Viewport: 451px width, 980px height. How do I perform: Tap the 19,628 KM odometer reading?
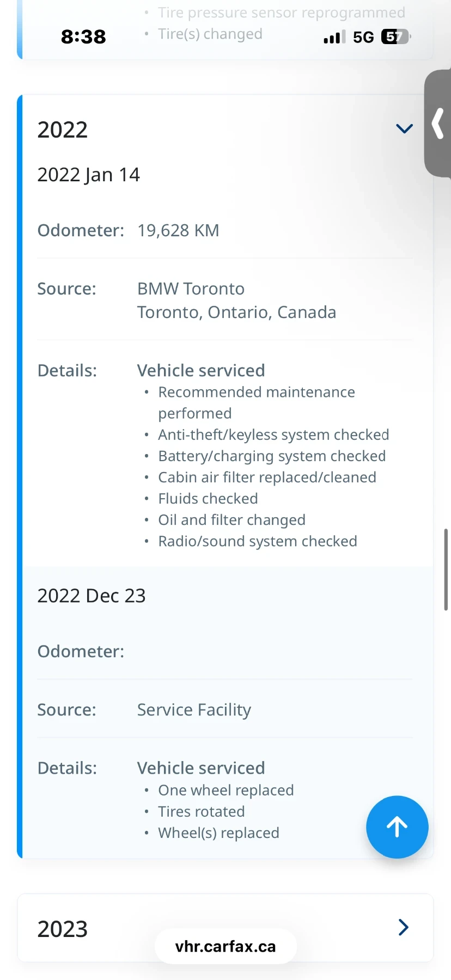(178, 230)
